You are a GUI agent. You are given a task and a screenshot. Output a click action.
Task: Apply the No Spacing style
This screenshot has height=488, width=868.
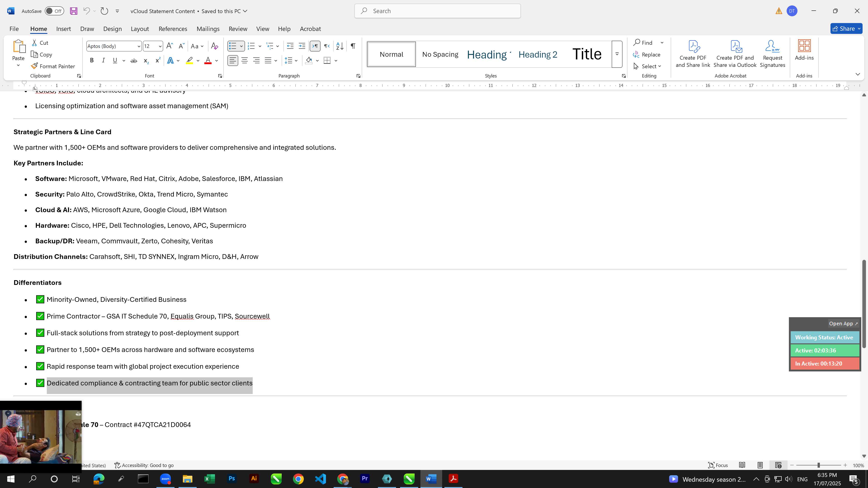point(440,54)
